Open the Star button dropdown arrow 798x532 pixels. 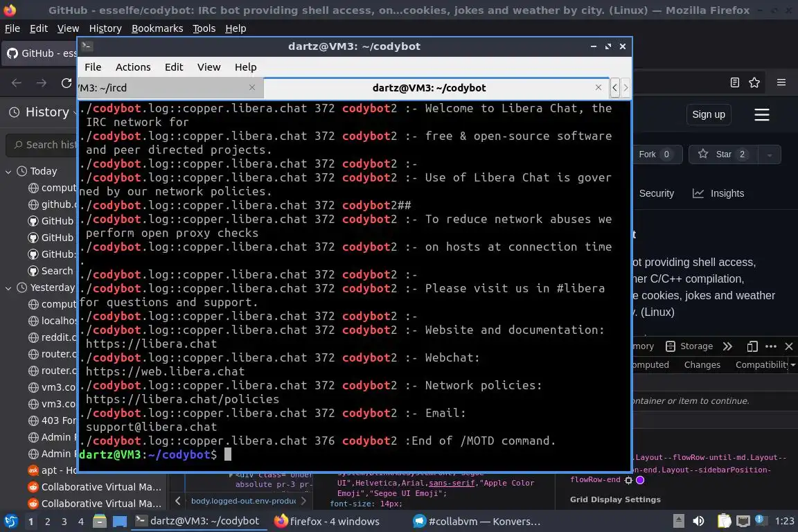tap(769, 154)
